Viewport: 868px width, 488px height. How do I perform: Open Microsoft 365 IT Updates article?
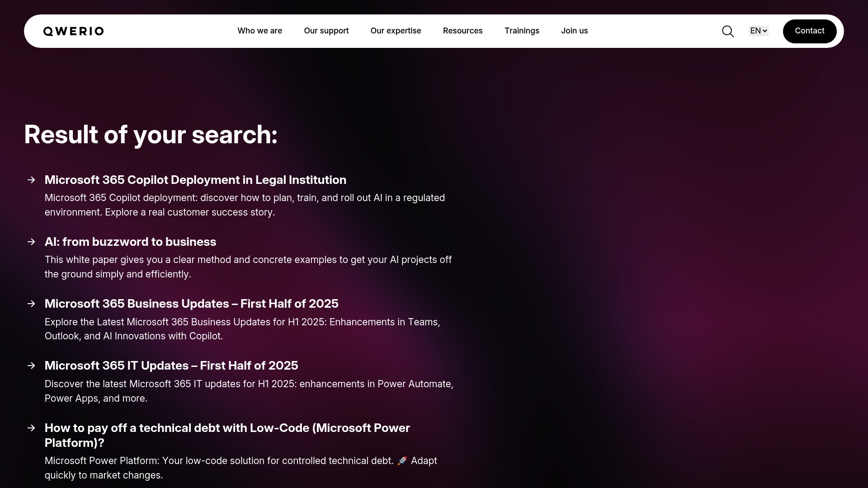[x=171, y=366]
